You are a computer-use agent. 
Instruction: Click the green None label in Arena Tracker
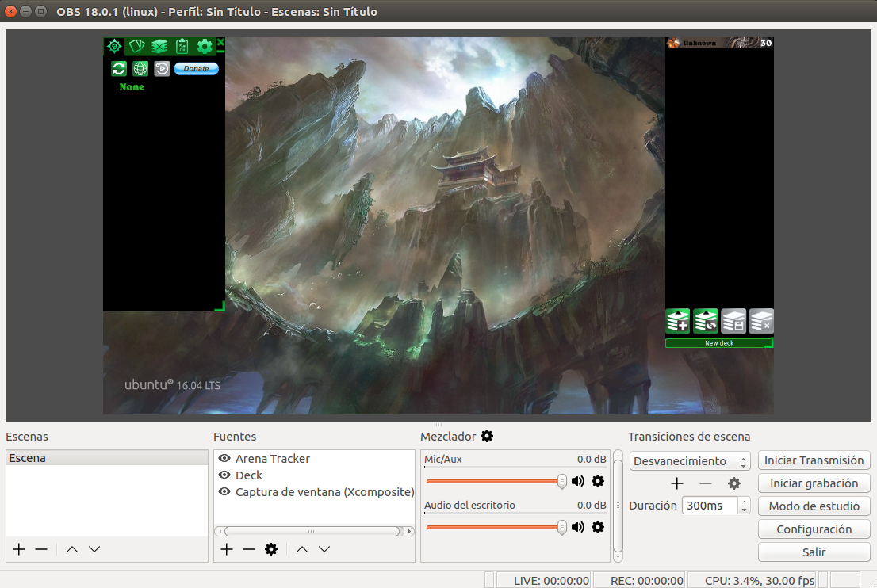[x=132, y=87]
